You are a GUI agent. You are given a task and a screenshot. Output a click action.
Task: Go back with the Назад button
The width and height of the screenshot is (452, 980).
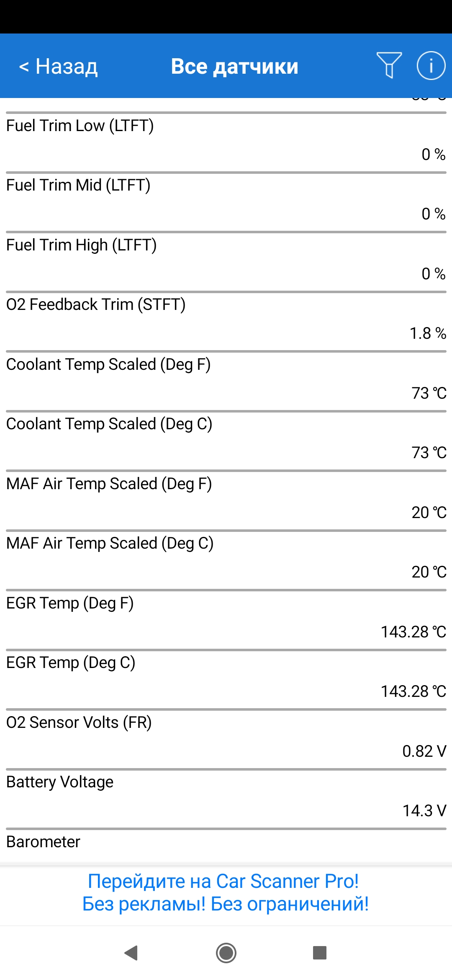pos(59,67)
